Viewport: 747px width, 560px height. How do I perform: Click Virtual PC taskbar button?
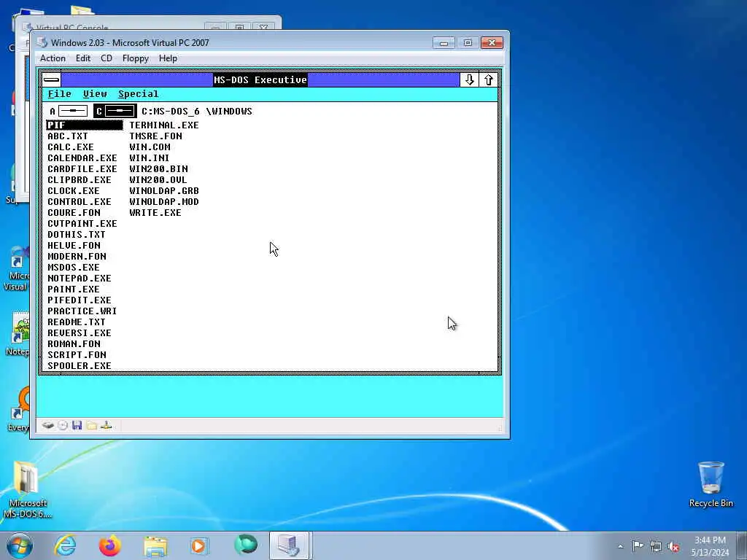click(x=290, y=545)
